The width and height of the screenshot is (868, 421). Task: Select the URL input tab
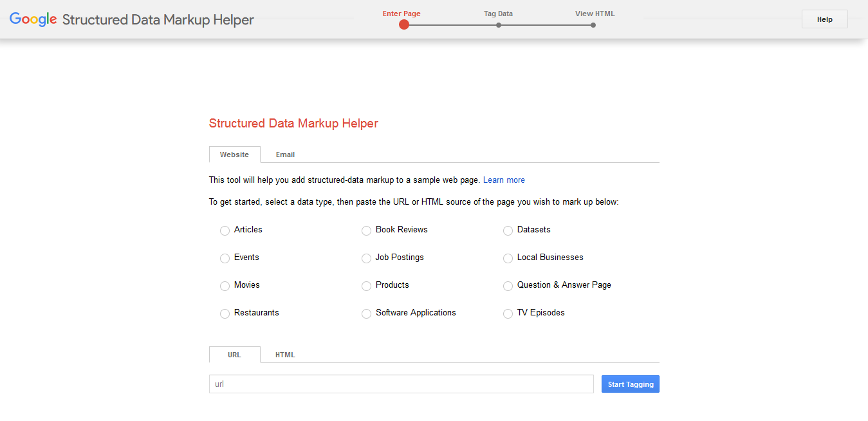(234, 355)
